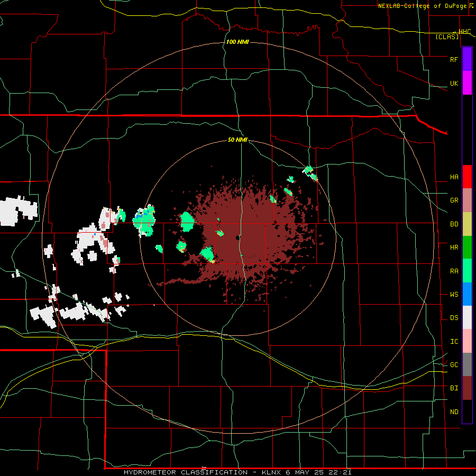Viewport: 476px width, 476px height.
Task: Click the "IC" ice crystals label
Action: [454, 342]
